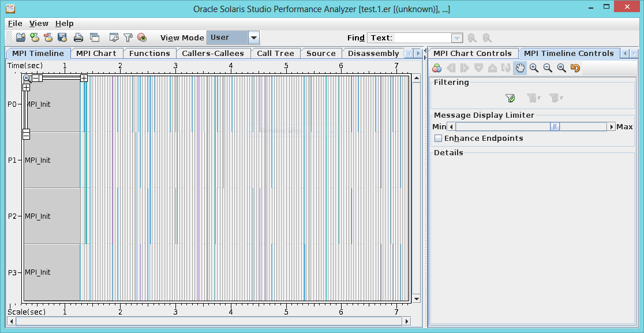Switch to the Functions tab
The width and height of the screenshot is (644, 333).
pyautogui.click(x=149, y=54)
